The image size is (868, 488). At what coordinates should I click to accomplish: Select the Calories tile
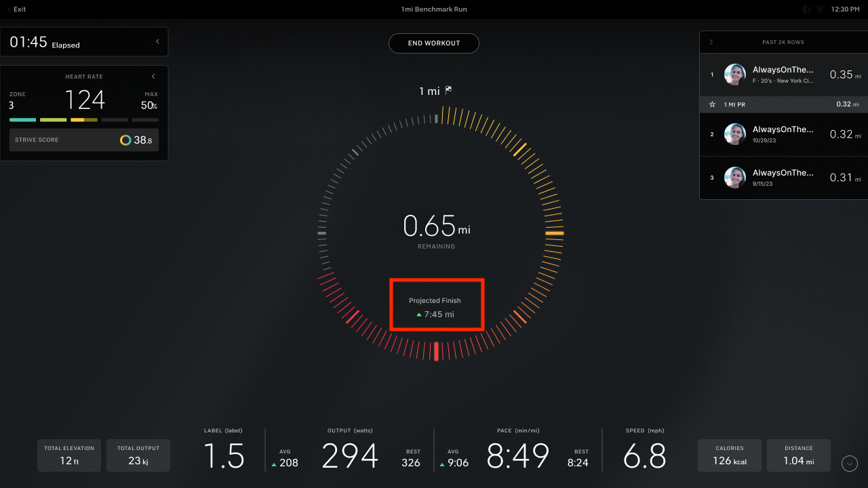(x=729, y=455)
